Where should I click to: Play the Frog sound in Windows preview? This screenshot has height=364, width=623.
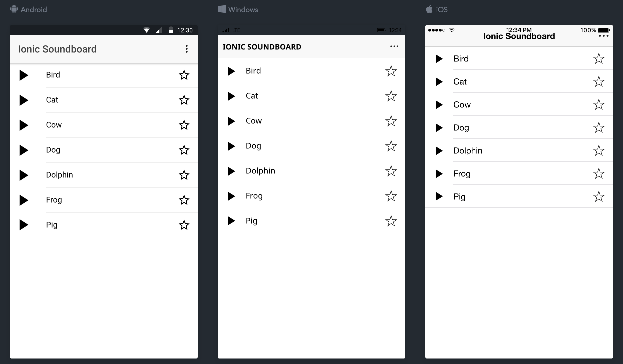coord(231,196)
